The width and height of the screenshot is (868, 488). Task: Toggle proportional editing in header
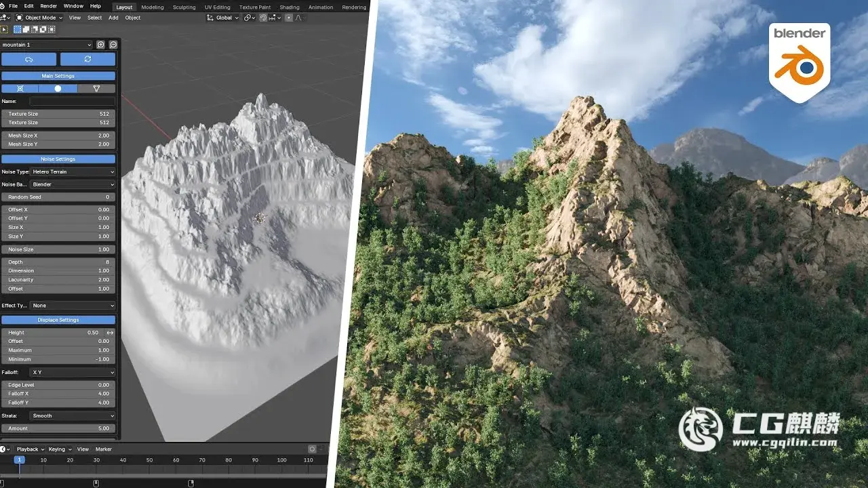point(288,18)
